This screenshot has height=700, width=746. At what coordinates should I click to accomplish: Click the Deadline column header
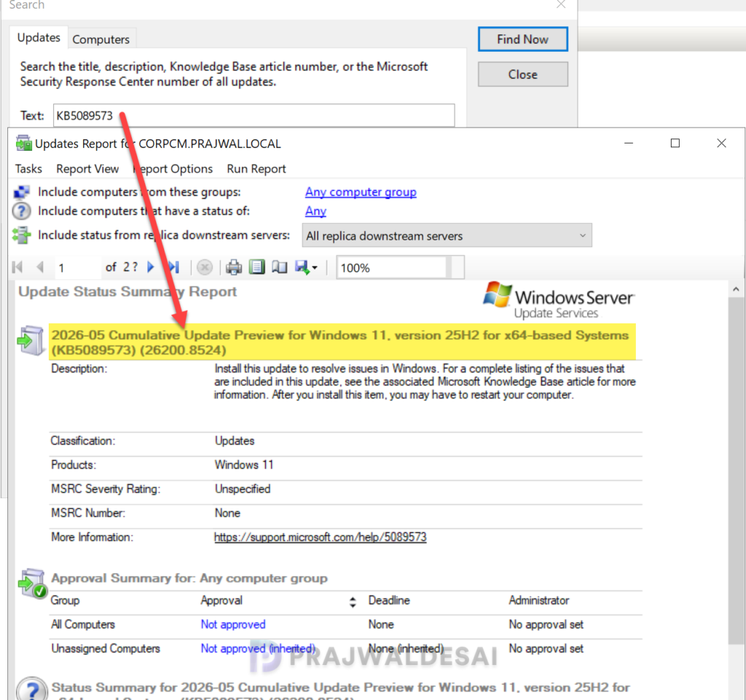click(x=389, y=600)
